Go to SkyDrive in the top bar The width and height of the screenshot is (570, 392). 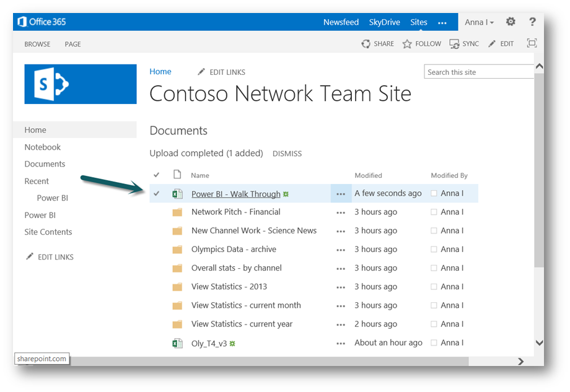click(x=384, y=22)
